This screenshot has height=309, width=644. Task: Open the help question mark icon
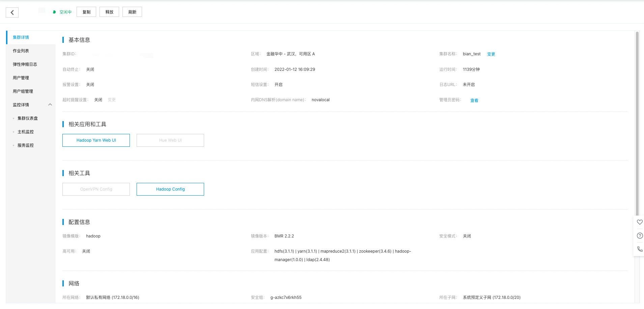tap(639, 236)
